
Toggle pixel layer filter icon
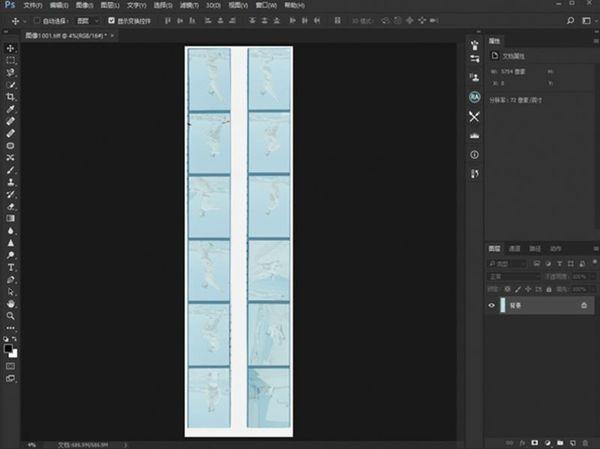click(x=537, y=263)
